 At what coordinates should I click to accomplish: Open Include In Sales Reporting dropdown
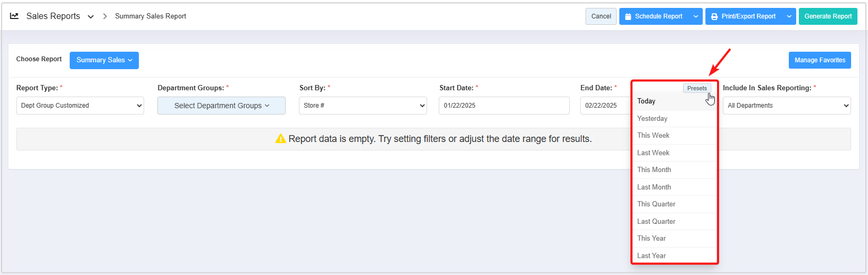tap(786, 106)
